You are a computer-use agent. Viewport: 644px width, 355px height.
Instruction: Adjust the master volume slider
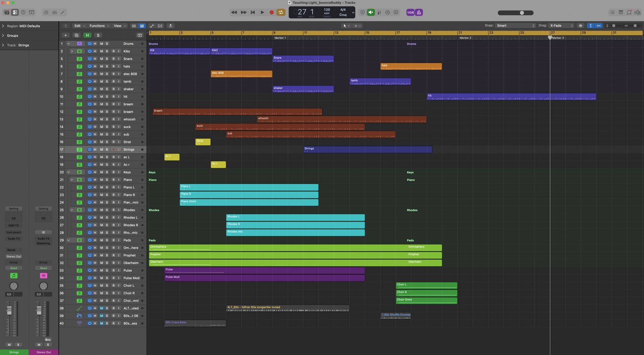click(516, 13)
